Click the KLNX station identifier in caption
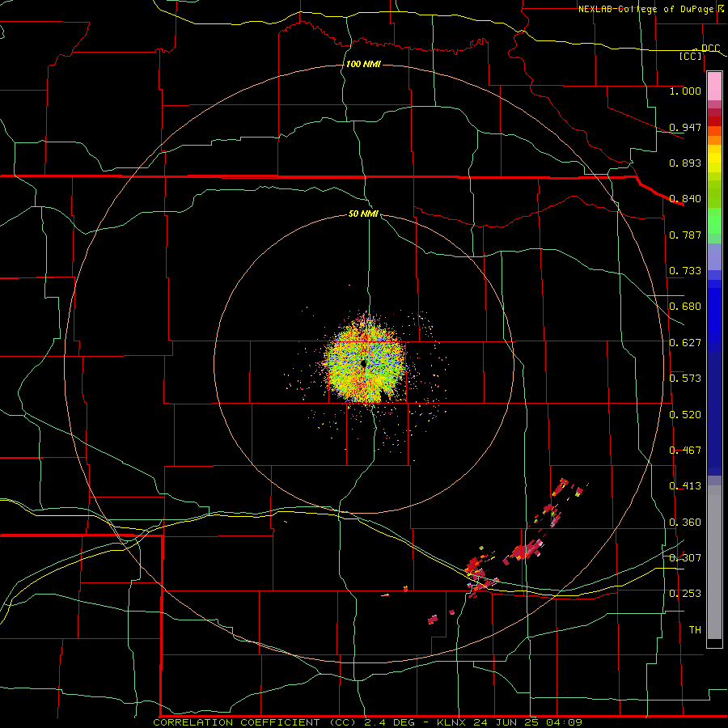Screen dimensions: 728x728 [453, 722]
